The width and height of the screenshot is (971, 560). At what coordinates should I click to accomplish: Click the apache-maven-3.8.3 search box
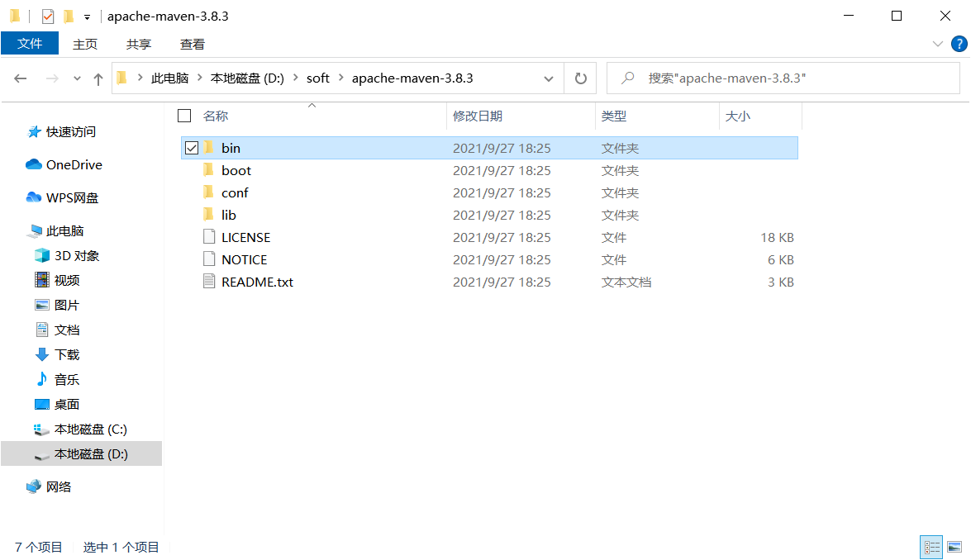pos(783,78)
